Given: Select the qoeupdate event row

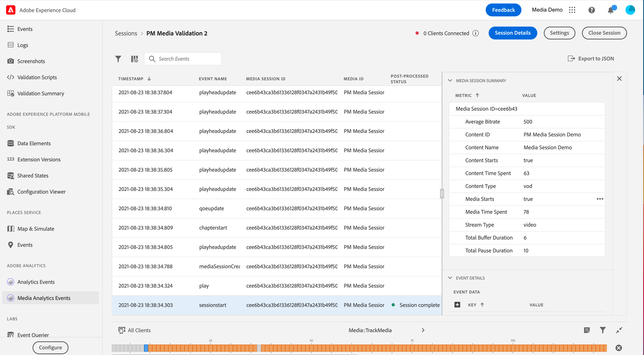Looking at the screenshot, I should coord(277,208).
